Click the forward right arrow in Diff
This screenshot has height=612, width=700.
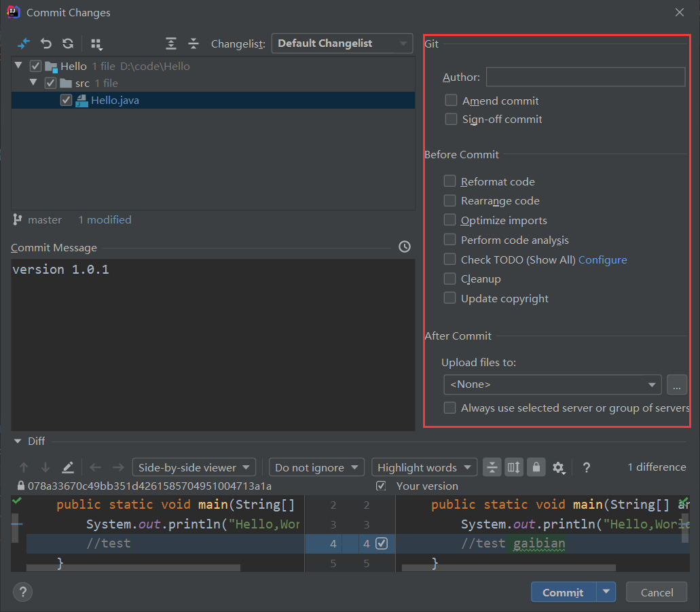coord(118,468)
